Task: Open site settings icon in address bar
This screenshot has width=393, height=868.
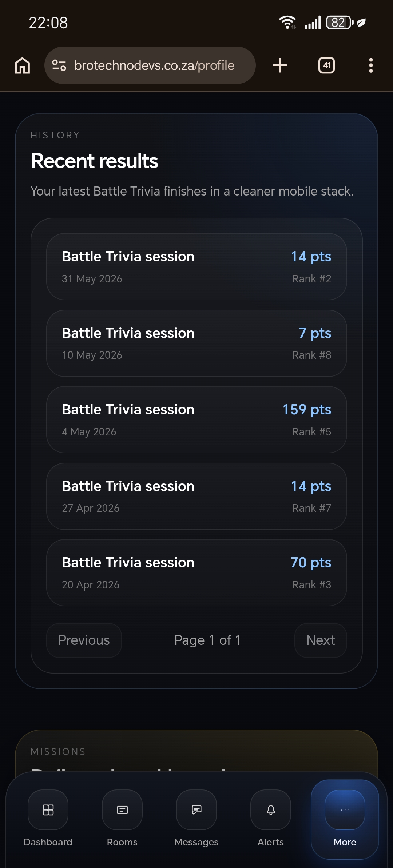Action: [59, 65]
